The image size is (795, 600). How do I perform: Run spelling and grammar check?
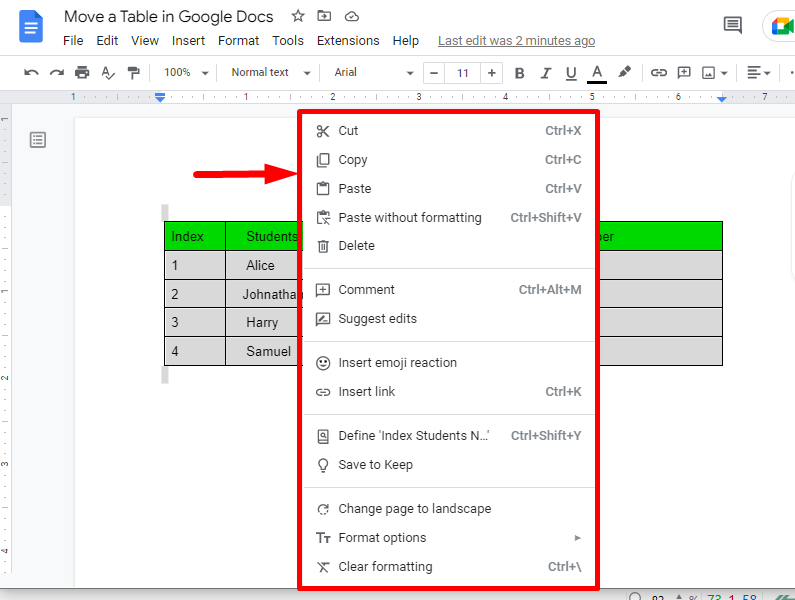pos(107,73)
